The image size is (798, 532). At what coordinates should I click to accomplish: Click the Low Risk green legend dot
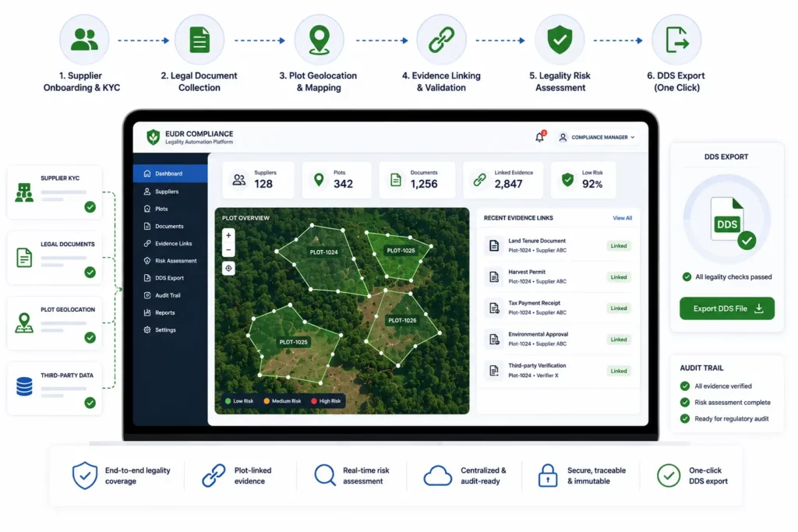point(228,401)
